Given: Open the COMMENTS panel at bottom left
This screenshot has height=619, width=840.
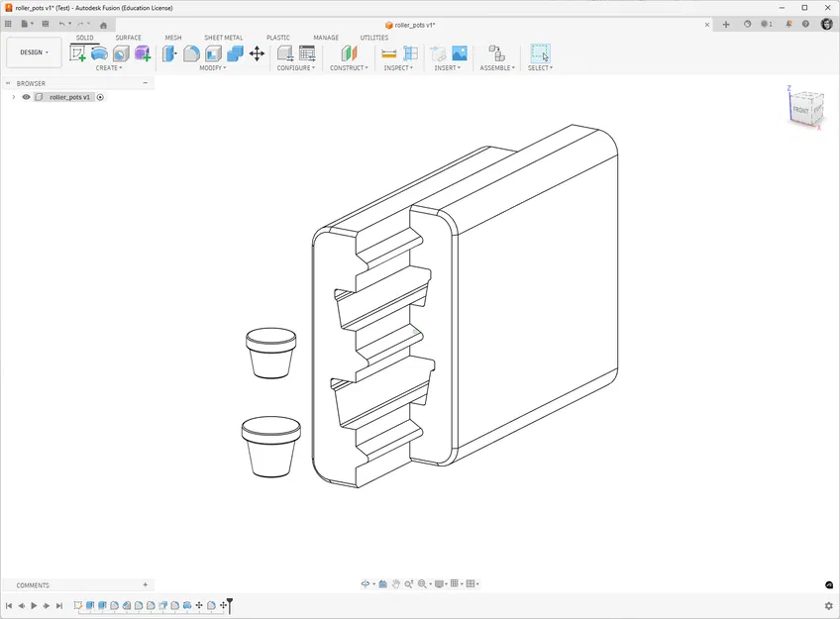Looking at the screenshot, I should (x=33, y=584).
